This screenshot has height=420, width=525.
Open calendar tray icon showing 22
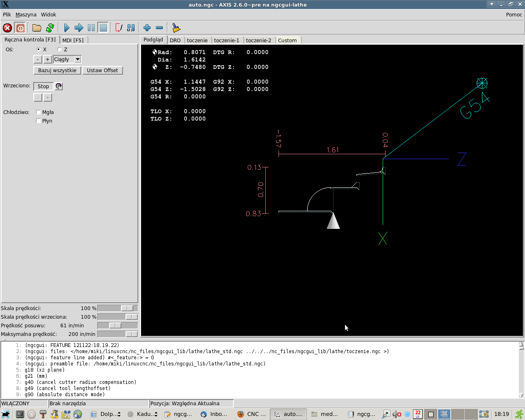coord(418,414)
